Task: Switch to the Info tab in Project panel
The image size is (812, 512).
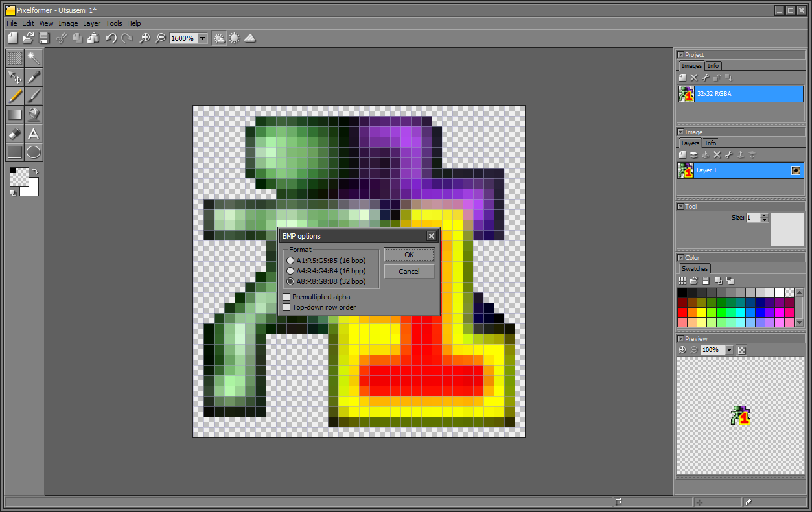Action: (x=713, y=65)
